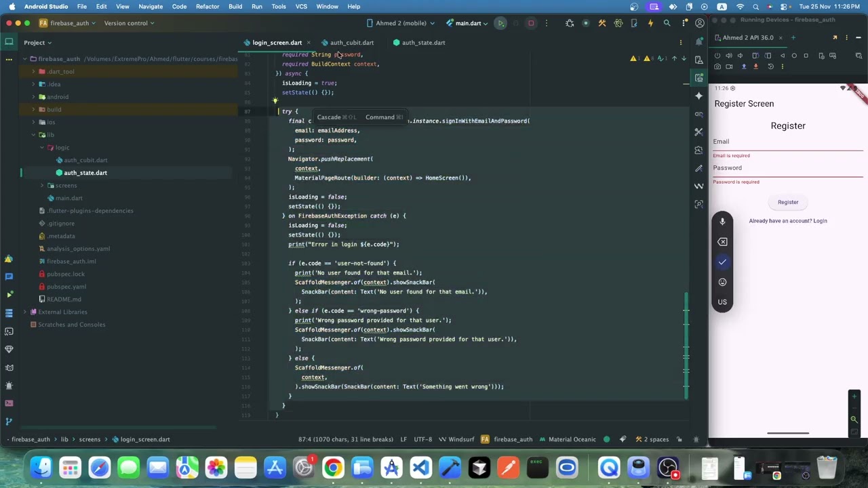Click the emoji icon on emulator keyboard panel
Viewport: 868px width, 488px height.
pos(722,282)
